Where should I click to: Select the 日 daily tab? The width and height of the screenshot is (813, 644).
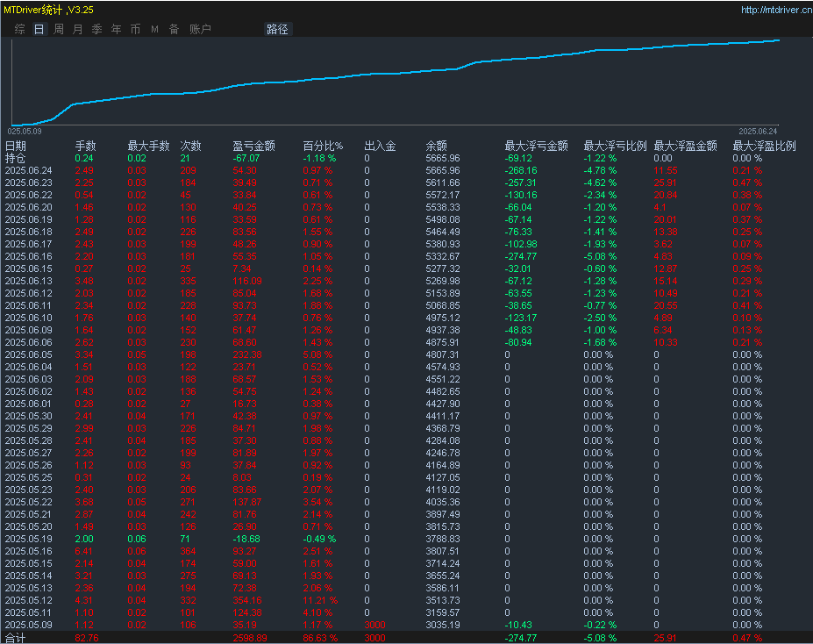pyautogui.click(x=39, y=29)
